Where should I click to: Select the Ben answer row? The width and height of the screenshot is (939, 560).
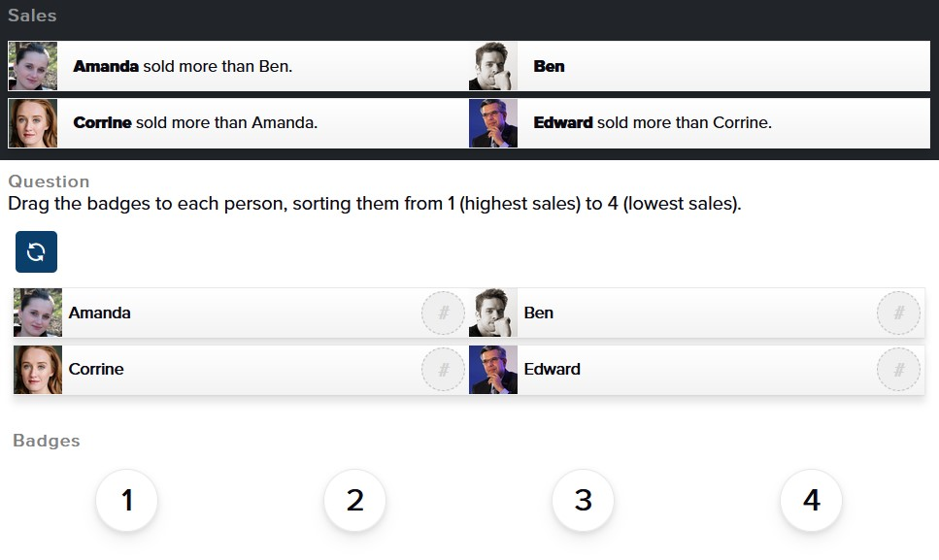tap(680, 313)
